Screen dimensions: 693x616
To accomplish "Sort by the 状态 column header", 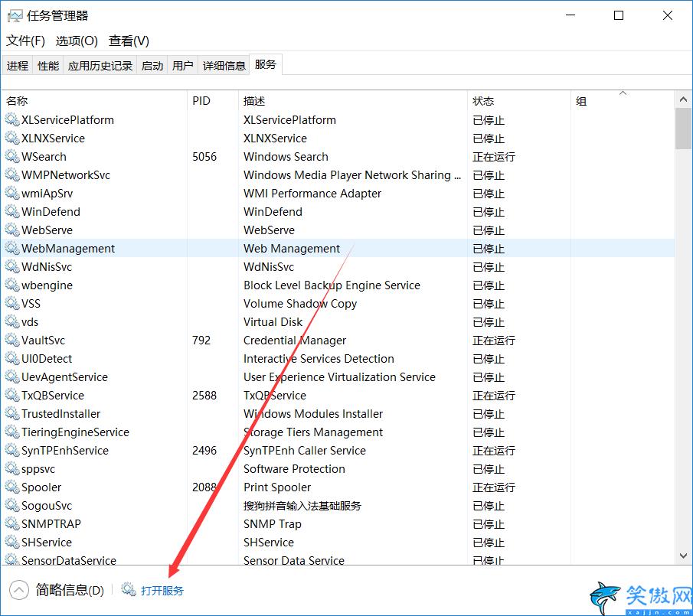I will coord(519,101).
